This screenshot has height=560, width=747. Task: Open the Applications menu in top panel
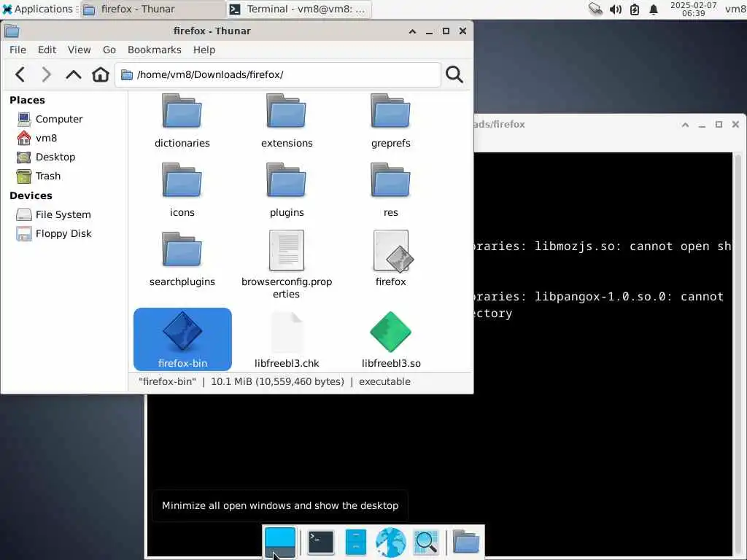pos(39,9)
